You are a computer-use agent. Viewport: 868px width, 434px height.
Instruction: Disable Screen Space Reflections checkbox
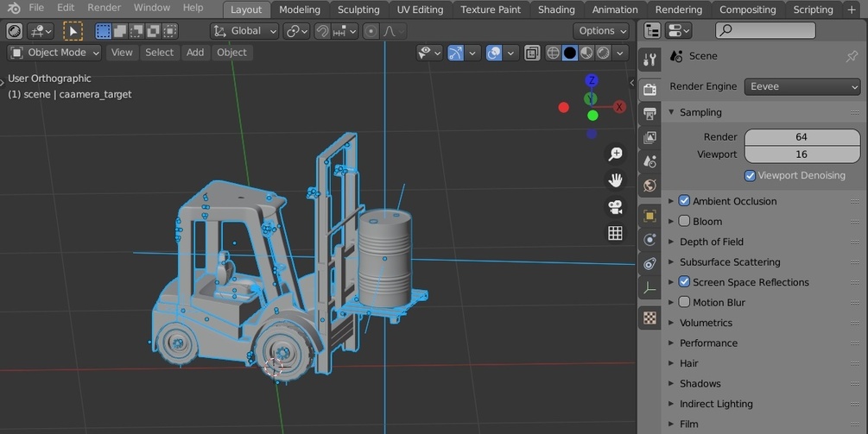point(684,282)
